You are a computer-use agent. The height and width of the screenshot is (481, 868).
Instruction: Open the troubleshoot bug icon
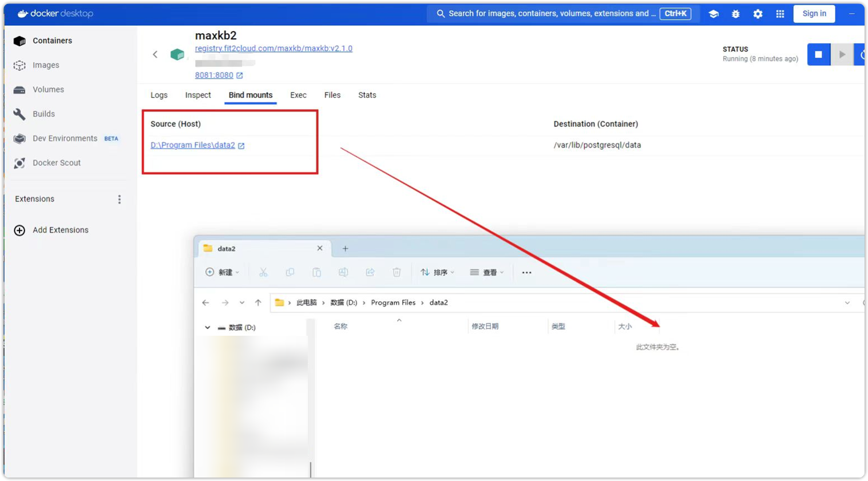pos(736,14)
